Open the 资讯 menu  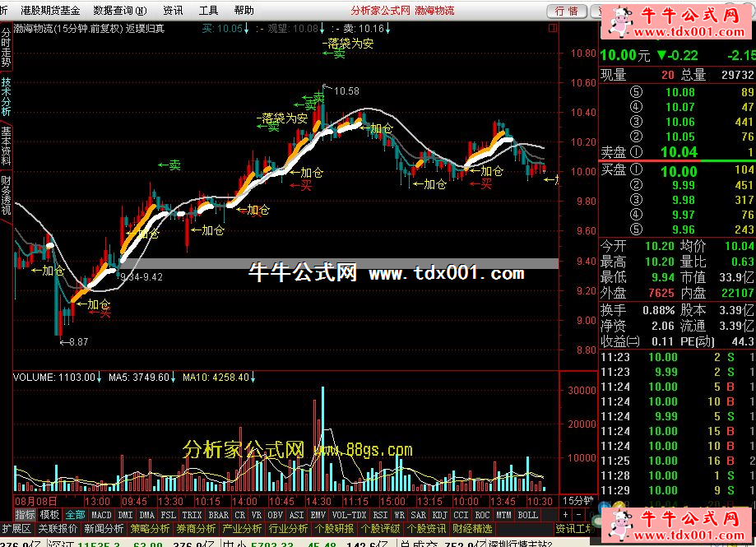point(173,10)
